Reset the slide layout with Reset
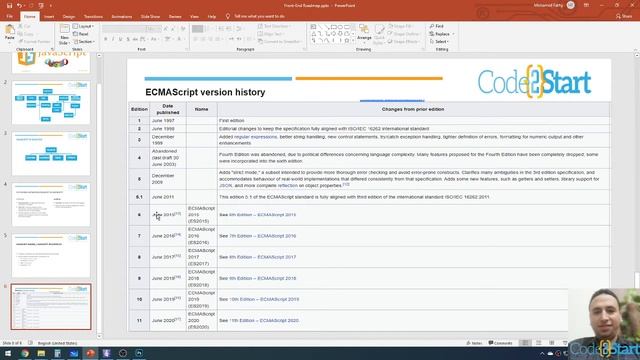Screen dimensions: 640x360 click(81, 34)
